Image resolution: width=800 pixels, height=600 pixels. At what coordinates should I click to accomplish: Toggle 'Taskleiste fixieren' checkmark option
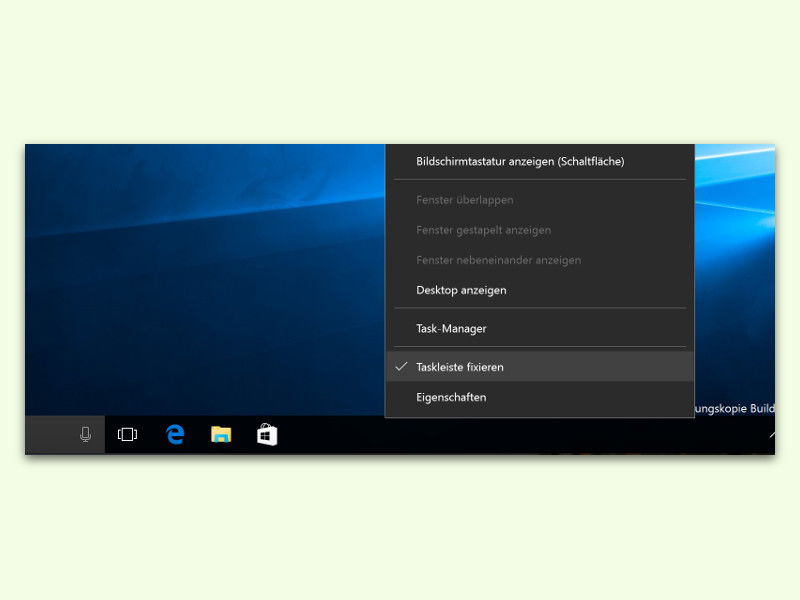point(540,367)
